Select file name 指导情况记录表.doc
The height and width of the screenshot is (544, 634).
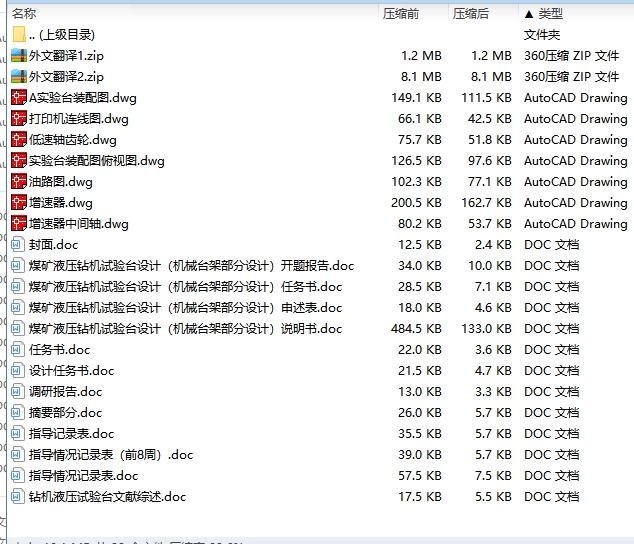[83, 476]
